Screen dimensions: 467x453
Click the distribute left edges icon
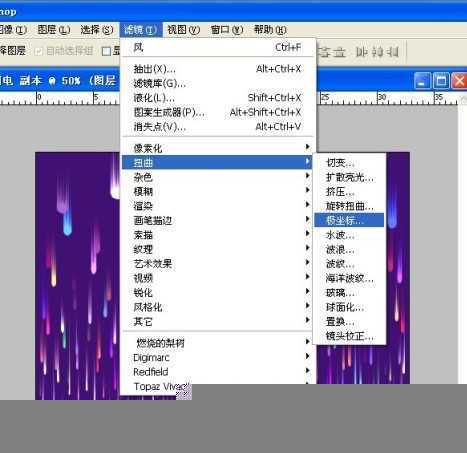click(x=361, y=52)
